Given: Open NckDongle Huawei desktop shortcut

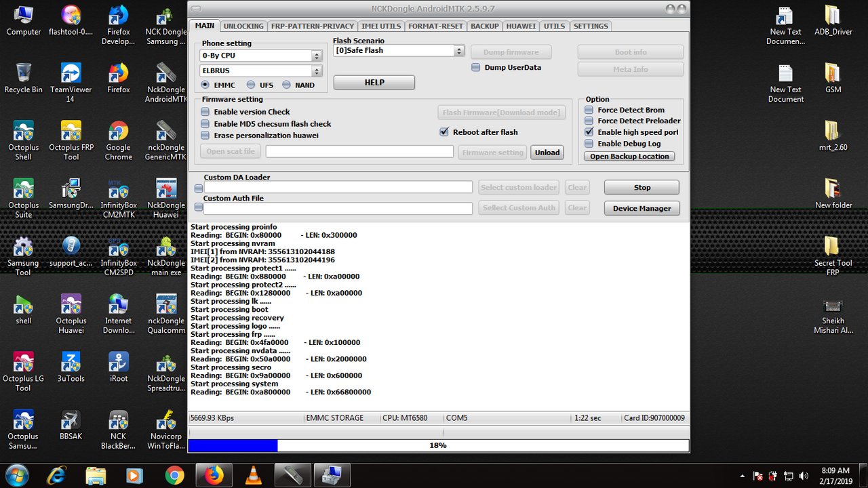Looking at the screenshot, I should pyautogui.click(x=166, y=199).
